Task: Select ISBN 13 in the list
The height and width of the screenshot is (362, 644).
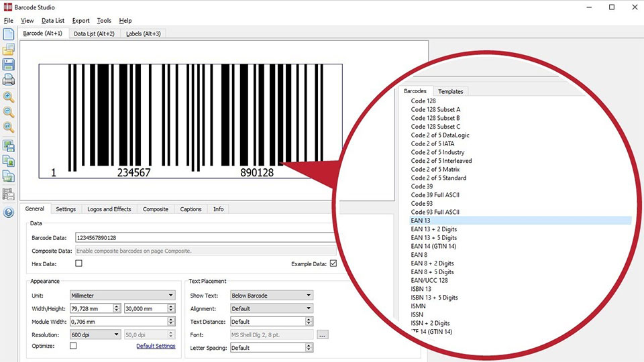Action: 421,289
